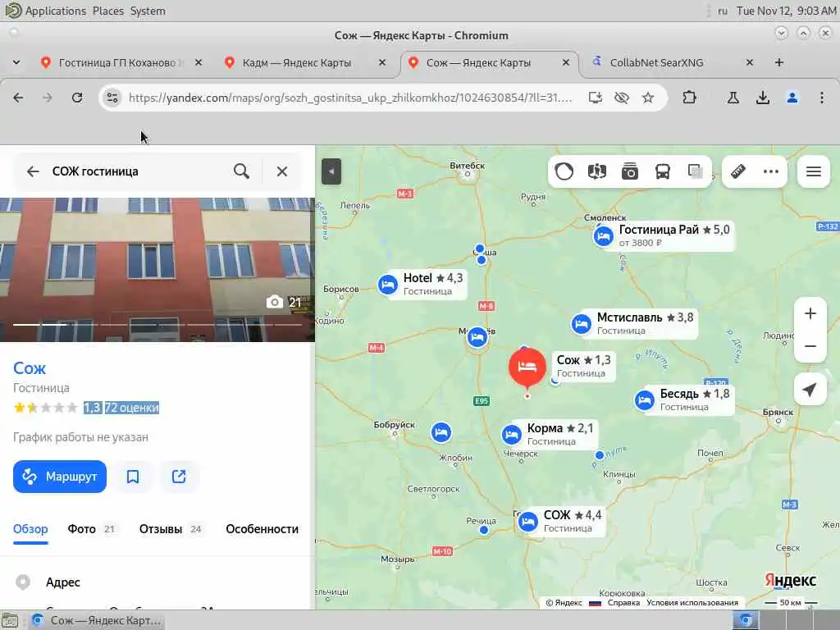Click the Сож hotel title
This screenshot has height=630, width=840.
click(x=30, y=368)
